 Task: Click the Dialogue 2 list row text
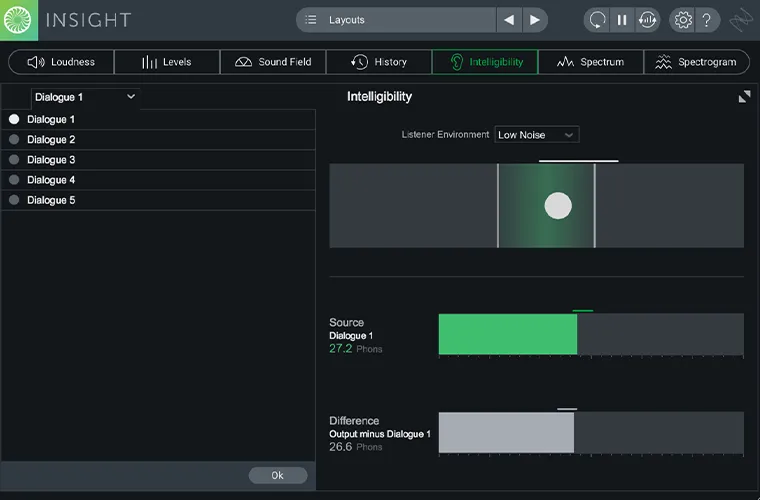click(x=51, y=140)
